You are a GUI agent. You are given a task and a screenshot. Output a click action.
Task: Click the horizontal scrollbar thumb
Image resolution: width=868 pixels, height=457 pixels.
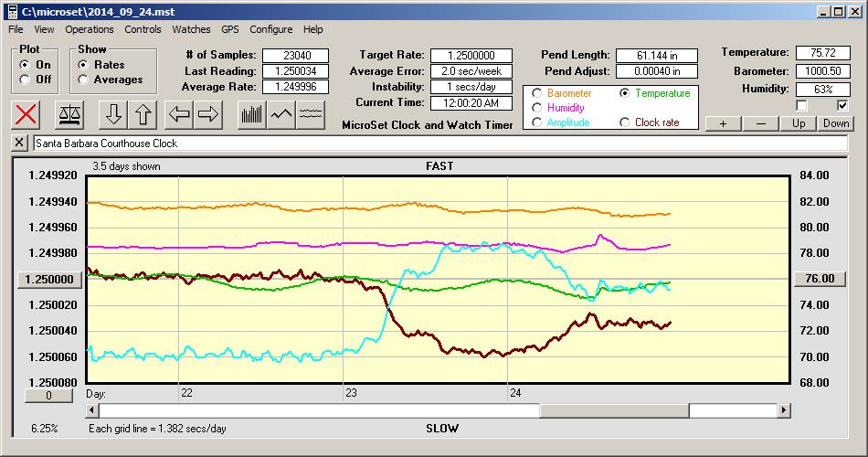(614, 410)
